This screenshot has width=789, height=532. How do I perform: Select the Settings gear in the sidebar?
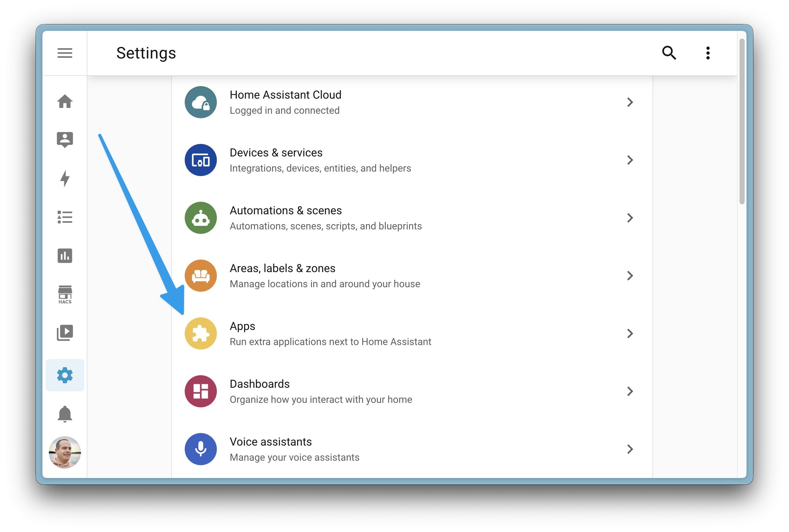[x=65, y=375]
